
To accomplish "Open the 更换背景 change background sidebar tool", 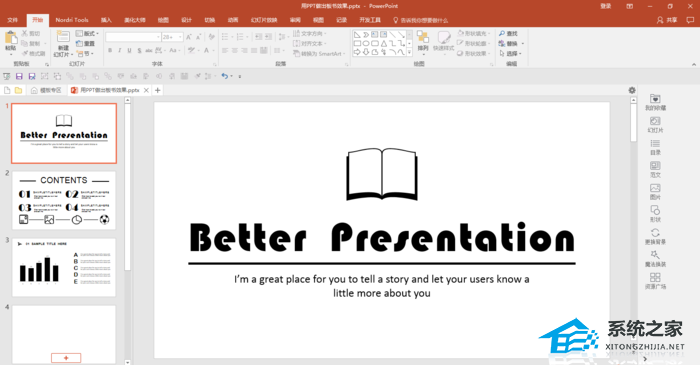I will coord(655,236).
